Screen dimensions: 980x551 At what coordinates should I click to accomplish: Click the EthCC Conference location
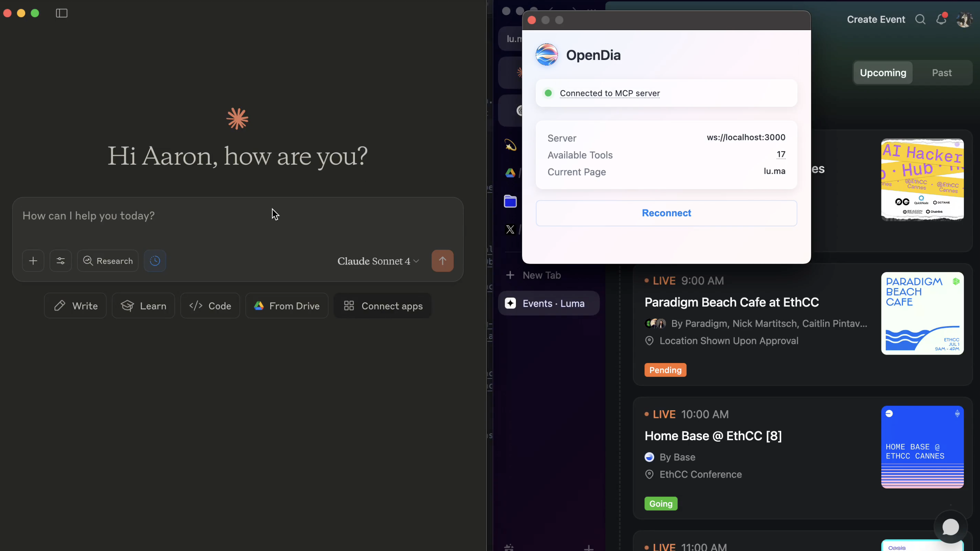click(x=700, y=475)
